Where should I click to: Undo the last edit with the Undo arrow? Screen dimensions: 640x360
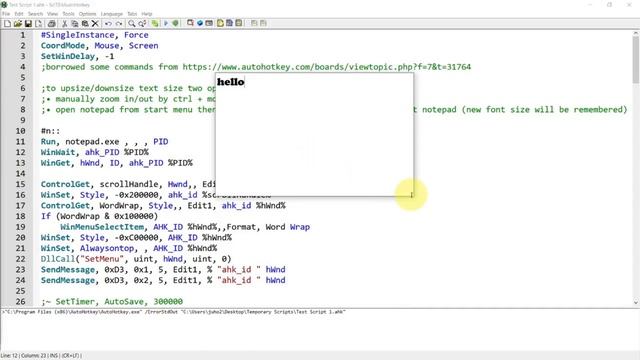tap(108, 24)
